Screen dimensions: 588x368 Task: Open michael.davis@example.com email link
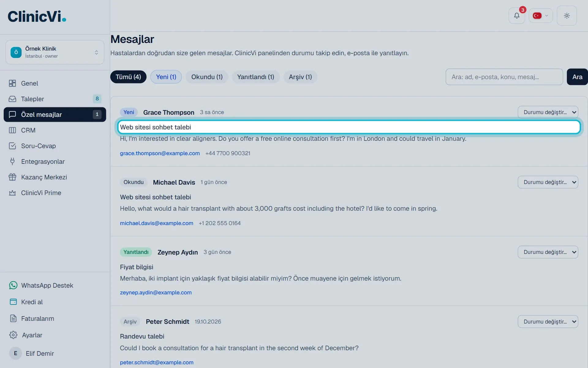pyautogui.click(x=156, y=223)
